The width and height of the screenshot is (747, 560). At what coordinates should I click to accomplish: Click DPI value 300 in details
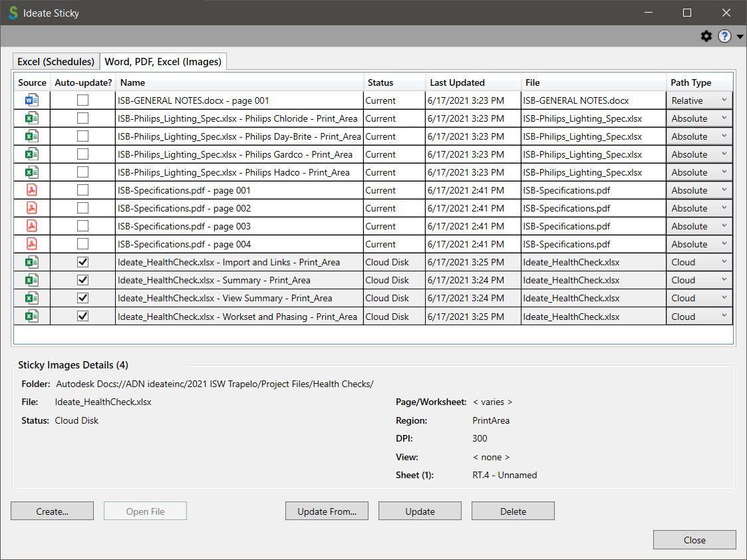(x=480, y=438)
